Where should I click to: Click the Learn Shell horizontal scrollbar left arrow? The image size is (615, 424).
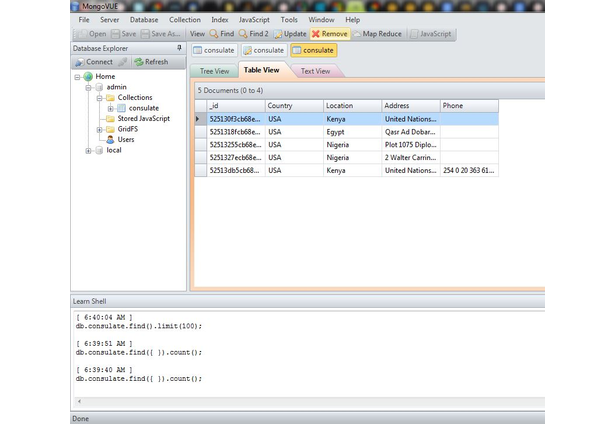(x=80, y=401)
